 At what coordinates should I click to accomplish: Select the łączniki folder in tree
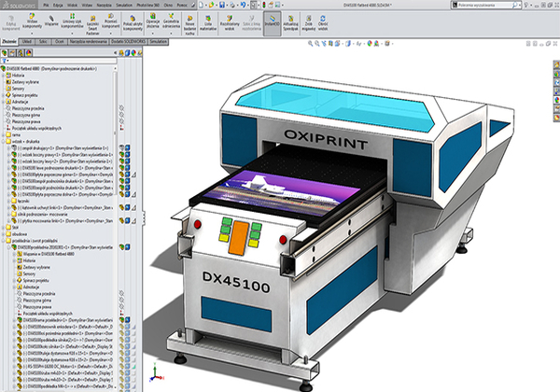[x=21, y=201]
